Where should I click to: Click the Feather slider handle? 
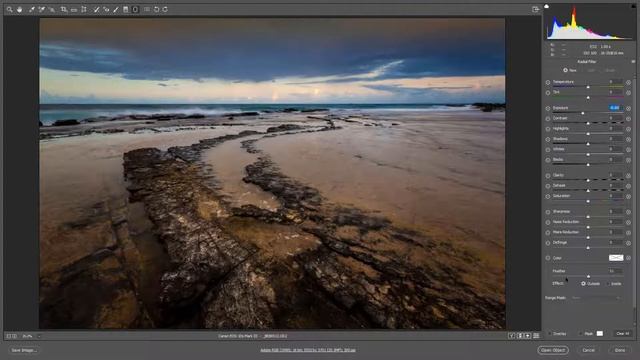[x=588, y=276]
